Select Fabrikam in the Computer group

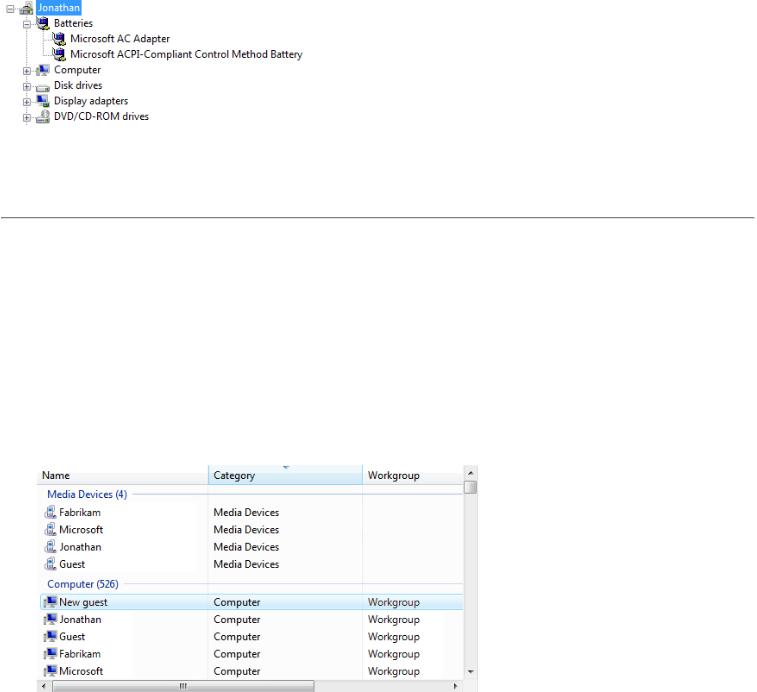[80, 654]
